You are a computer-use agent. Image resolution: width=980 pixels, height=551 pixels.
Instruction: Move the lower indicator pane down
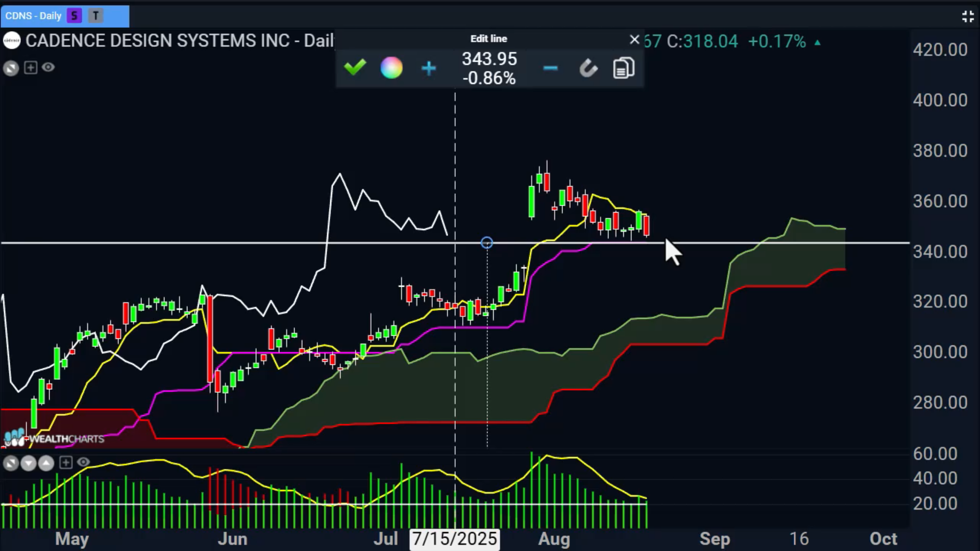point(29,463)
